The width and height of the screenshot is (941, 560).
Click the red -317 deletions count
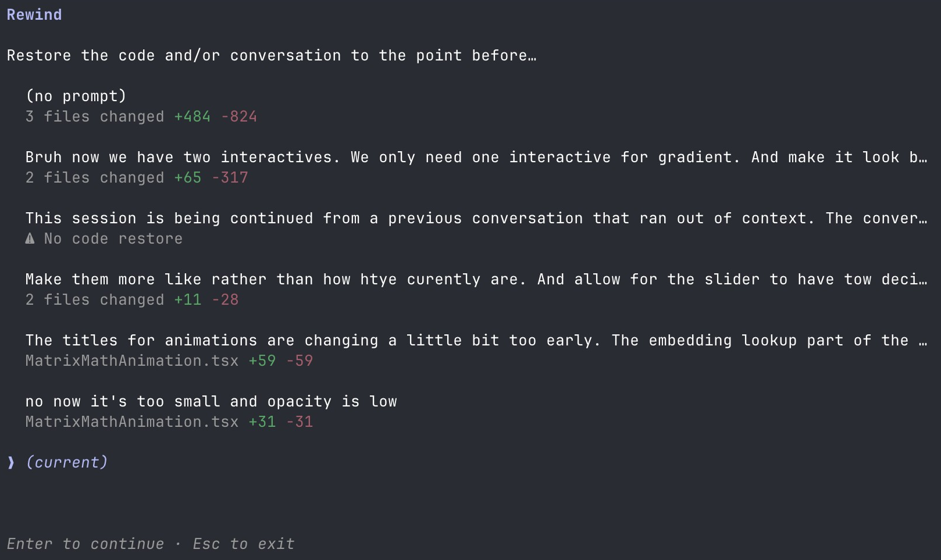230,177
